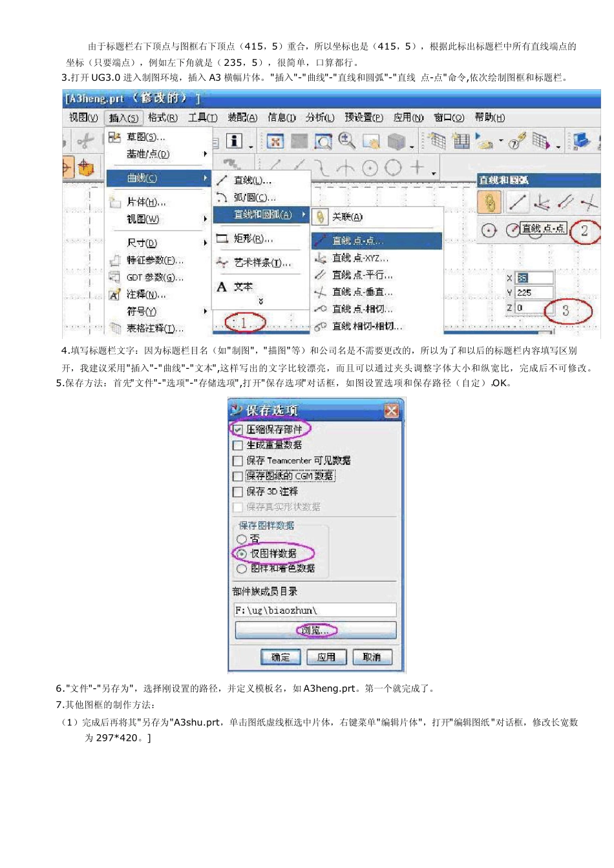Screen dimensions: 614x868
Task: Choose 图样和着色数据 radio button
Action: (242, 568)
